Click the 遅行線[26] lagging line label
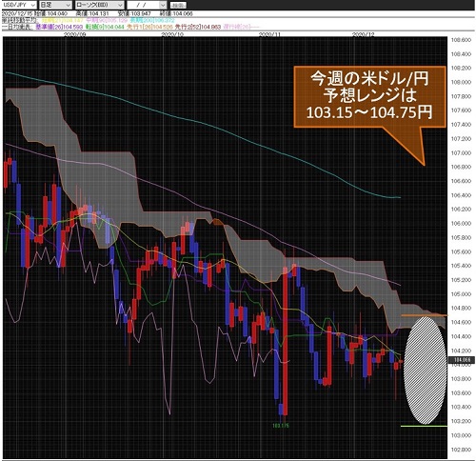476x461 pixels. pyautogui.click(x=241, y=27)
